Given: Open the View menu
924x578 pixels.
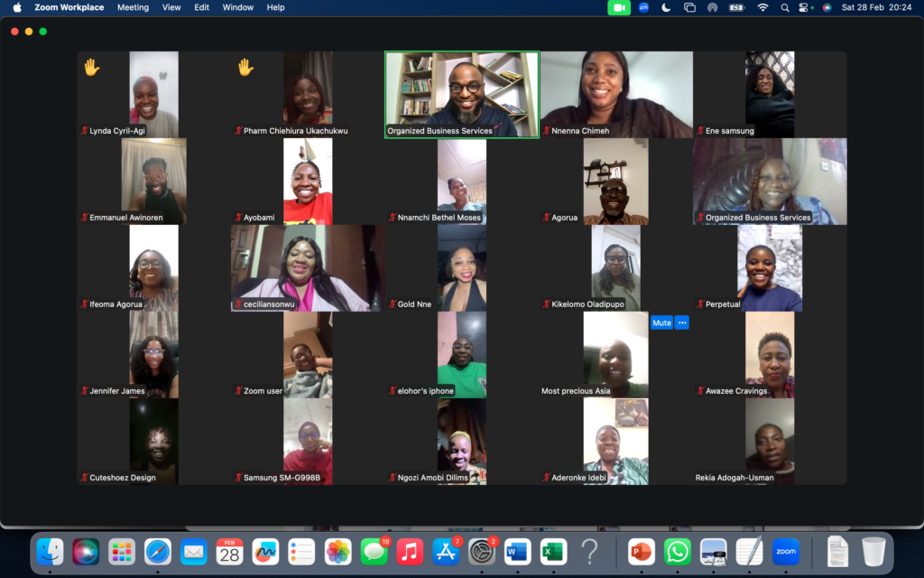Looking at the screenshot, I should point(171,7).
